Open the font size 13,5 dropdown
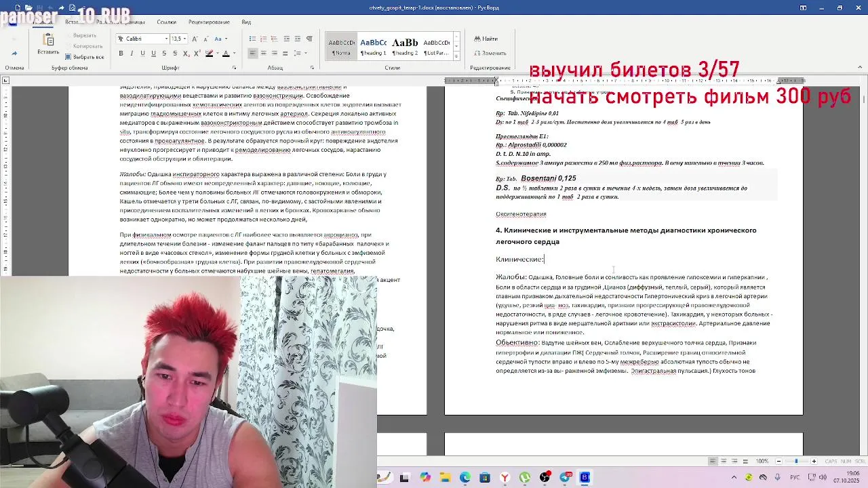 184,39
